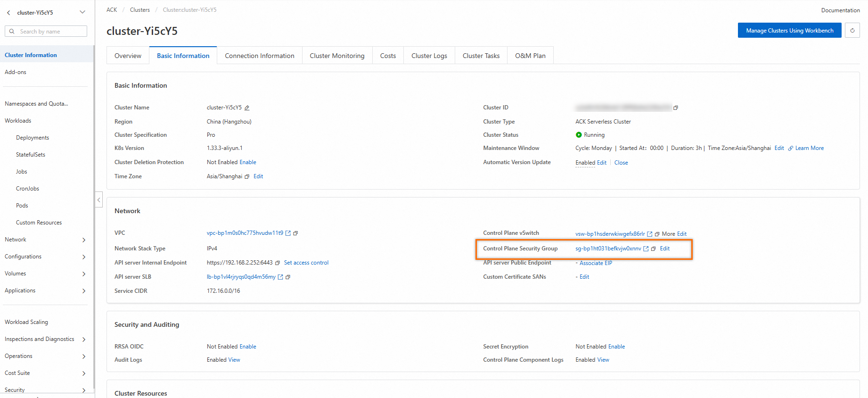
Task: Open the Cluster Tasks tab
Action: tap(481, 56)
